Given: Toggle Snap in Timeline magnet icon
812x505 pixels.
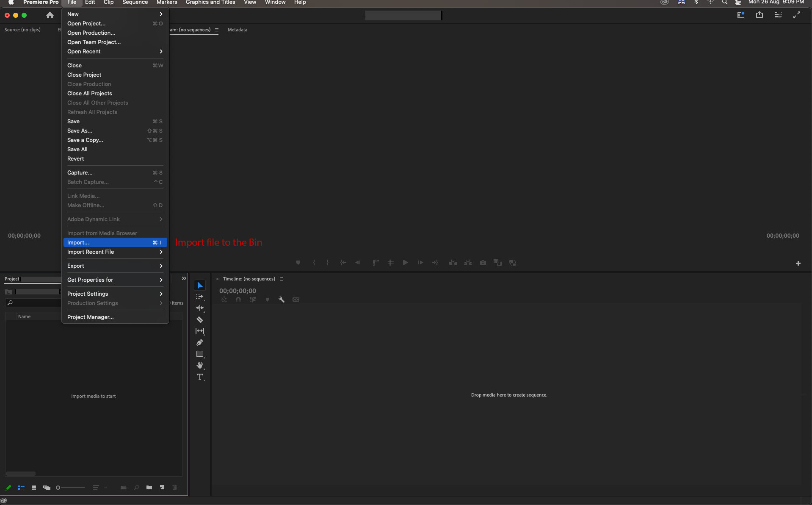Looking at the screenshot, I should 238,300.
